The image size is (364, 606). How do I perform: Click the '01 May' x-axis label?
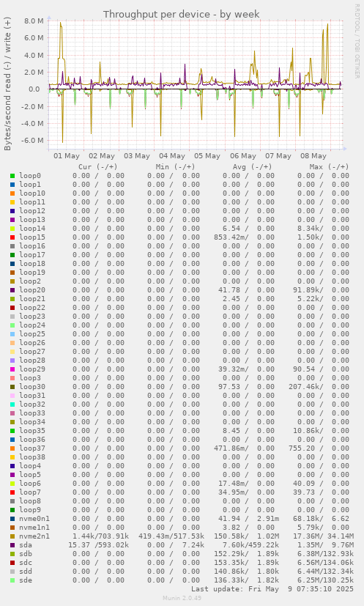click(x=67, y=156)
